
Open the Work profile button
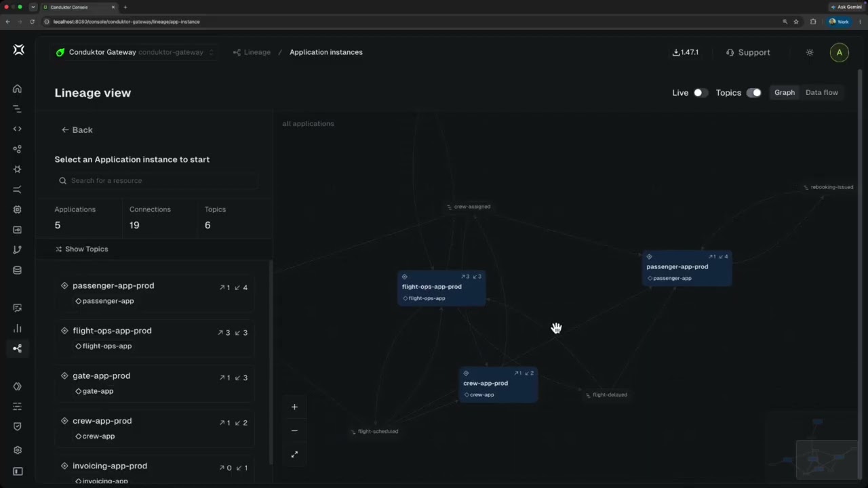point(839,22)
